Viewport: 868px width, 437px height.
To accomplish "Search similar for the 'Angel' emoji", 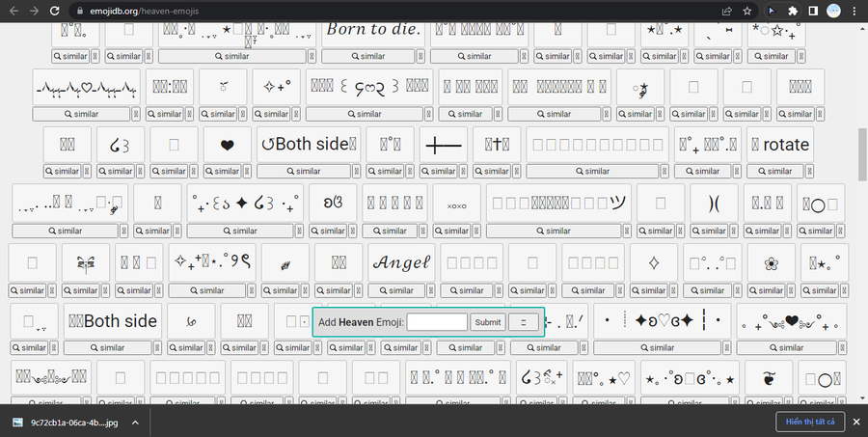I will [x=396, y=290].
